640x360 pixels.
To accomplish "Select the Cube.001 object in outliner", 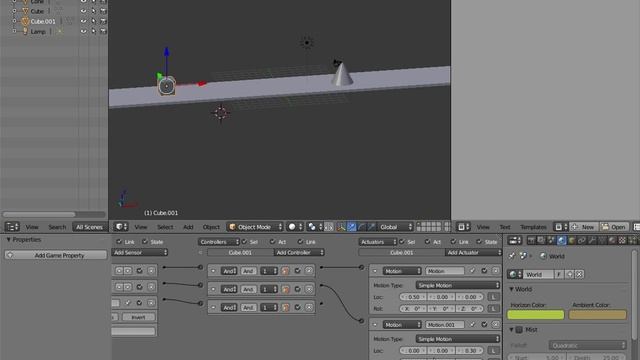I will 43,21.
